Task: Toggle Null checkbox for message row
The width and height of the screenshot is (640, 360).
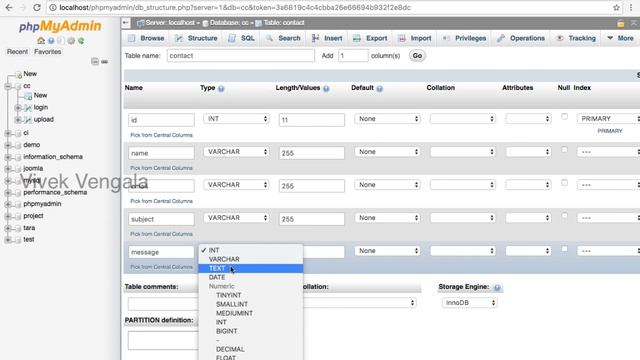Action: pyautogui.click(x=564, y=249)
